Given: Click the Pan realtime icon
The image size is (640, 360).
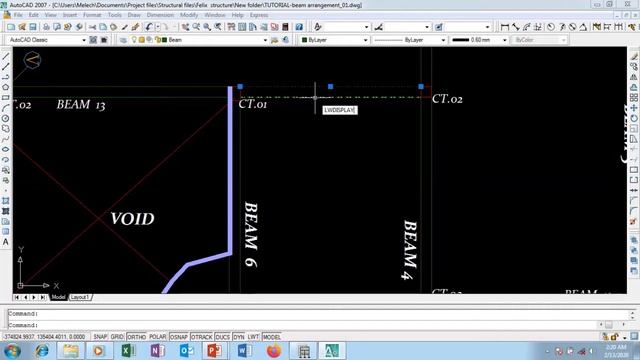Looking at the screenshot, I should 185,27.
